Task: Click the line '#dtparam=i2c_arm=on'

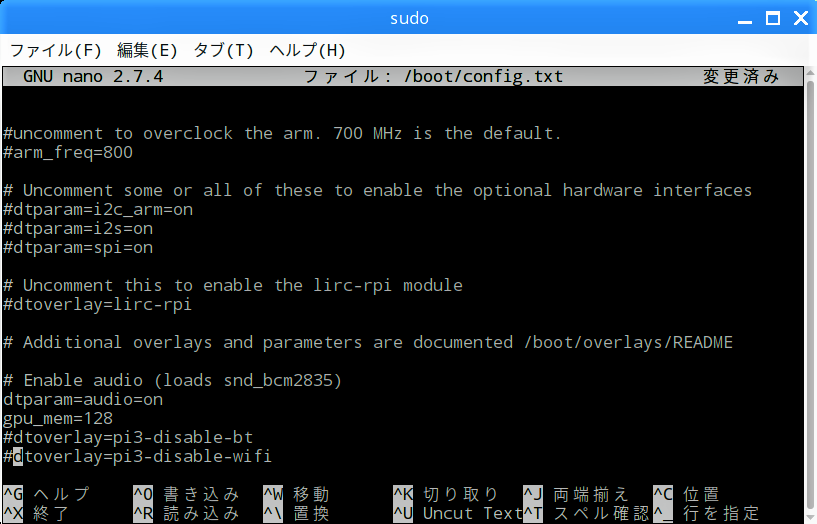Action: tap(98, 209)
